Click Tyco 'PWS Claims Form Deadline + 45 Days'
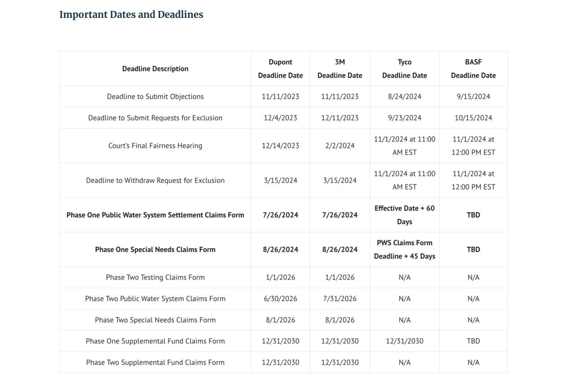Screen dimensions: 588x382 coord(404,249)
